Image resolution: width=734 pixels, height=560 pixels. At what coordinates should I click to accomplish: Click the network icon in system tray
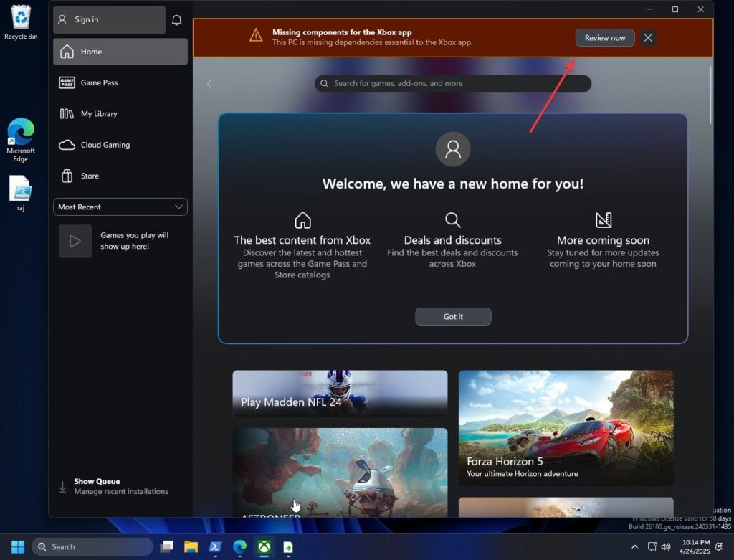click(652, 546)
